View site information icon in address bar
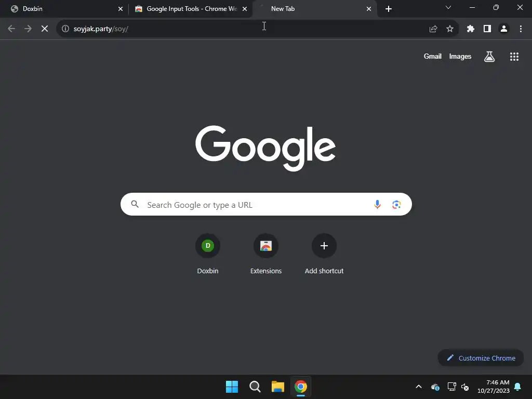Screen dimensions: 532x399 point(65,29)
